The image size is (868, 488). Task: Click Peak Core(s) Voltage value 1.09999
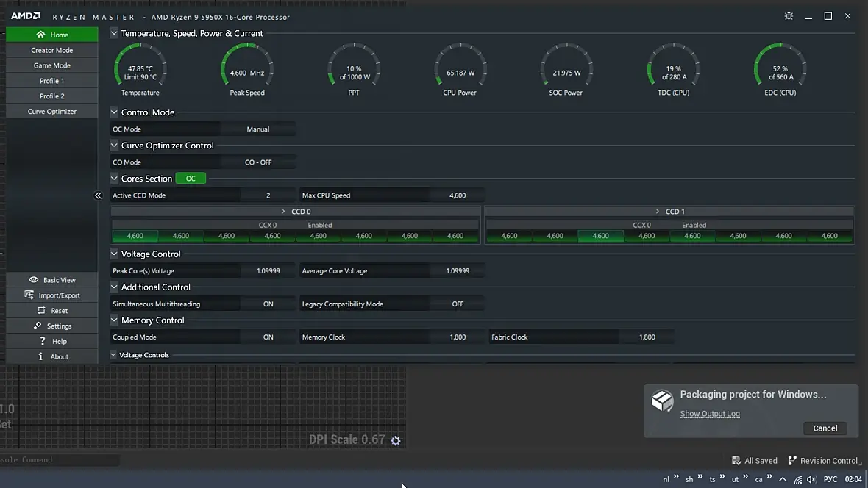[x=268, y=270]
